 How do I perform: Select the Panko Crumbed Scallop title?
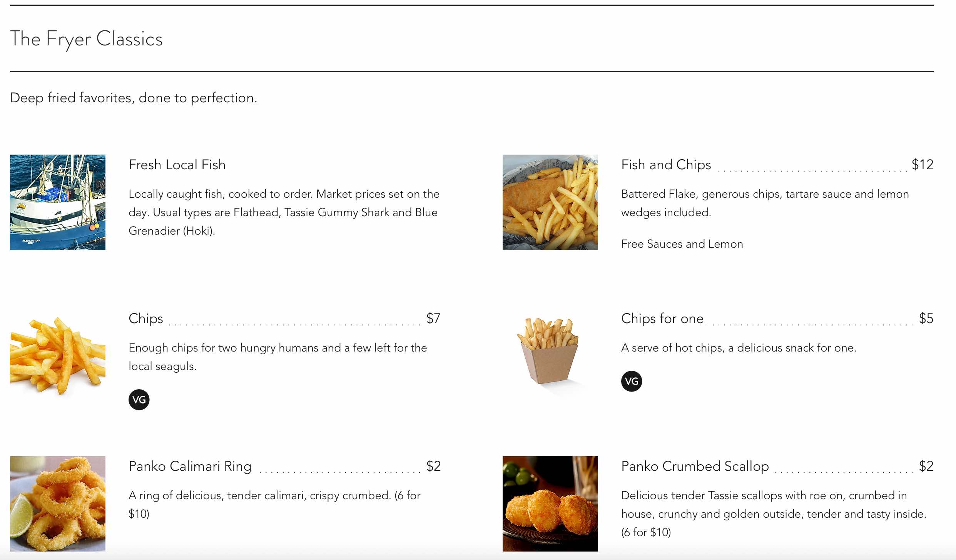695,466
